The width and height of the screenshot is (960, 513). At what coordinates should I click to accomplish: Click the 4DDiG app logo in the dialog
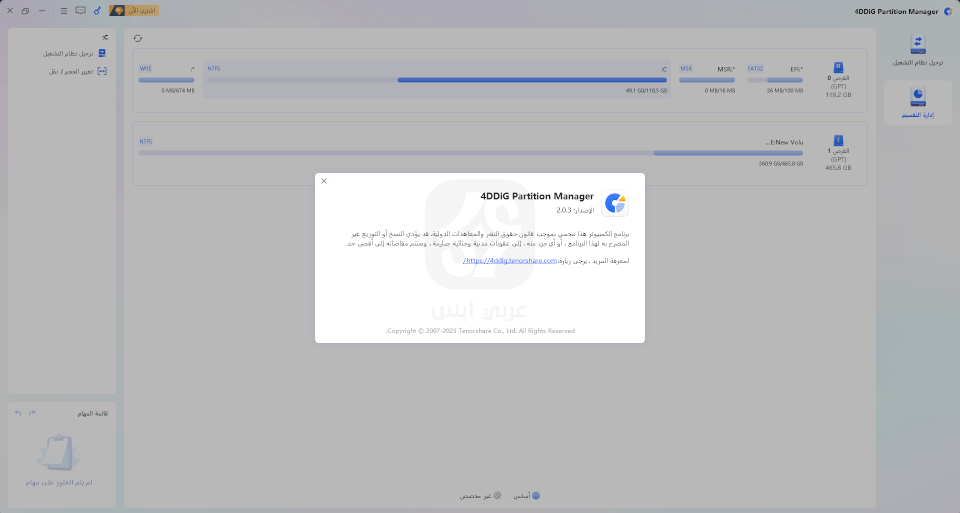pos(615,203)
